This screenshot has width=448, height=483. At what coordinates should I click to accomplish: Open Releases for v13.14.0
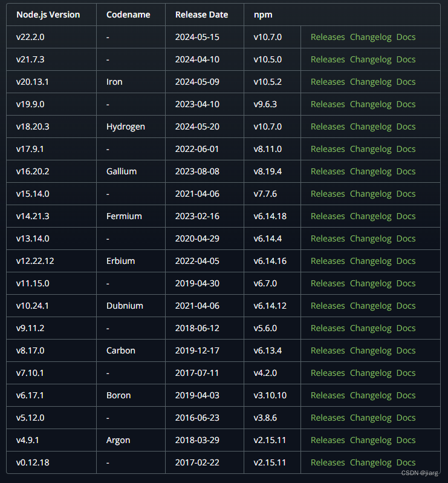point(328,238)
